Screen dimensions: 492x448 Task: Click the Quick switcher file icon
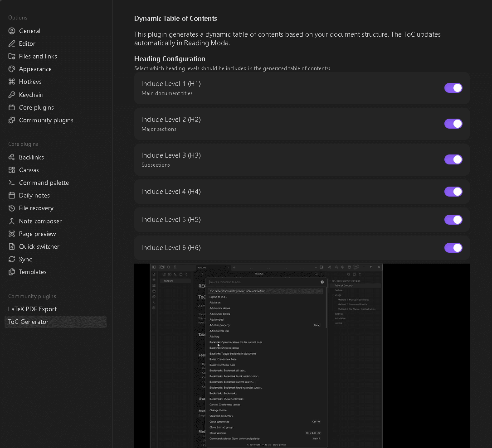tap(12, 246)
